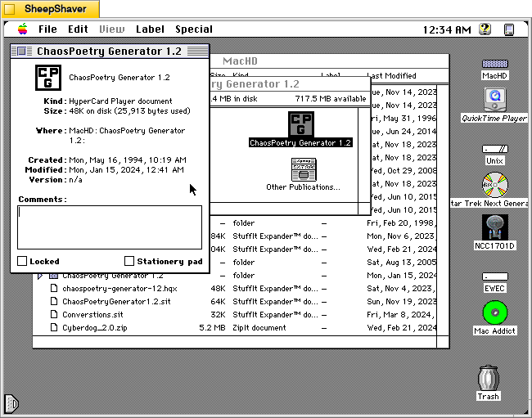This screenshot has height=418, width=532.
Task: Click the greyed-out View menu
Action: (111, 29)
